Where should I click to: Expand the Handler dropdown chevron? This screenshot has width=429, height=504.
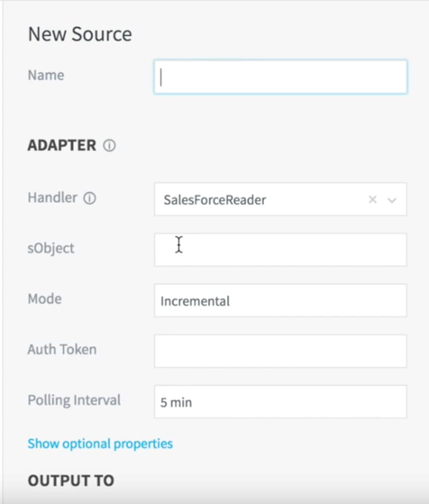392,200
